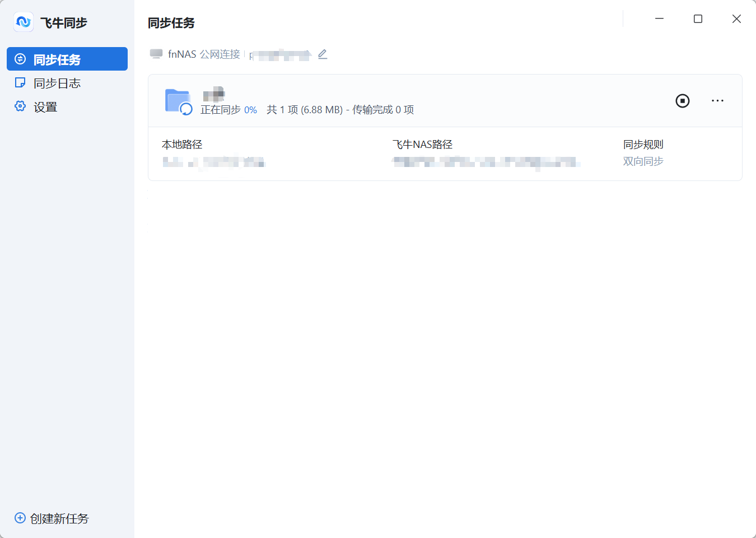Viewport: 756px width, 538px height.
Task: Click the fnNAS 公网连接 text
Action: pyautogui.click(x=204, y=54)
